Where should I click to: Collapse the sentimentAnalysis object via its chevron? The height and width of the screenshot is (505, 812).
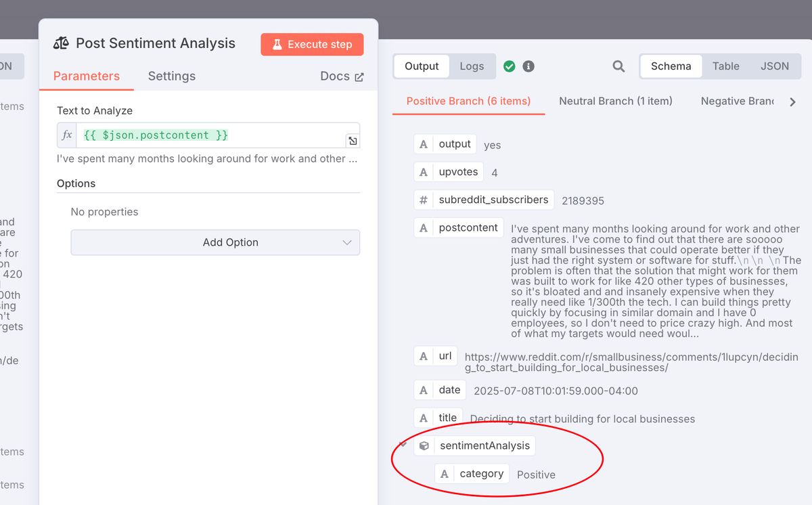tap(403, 445)
